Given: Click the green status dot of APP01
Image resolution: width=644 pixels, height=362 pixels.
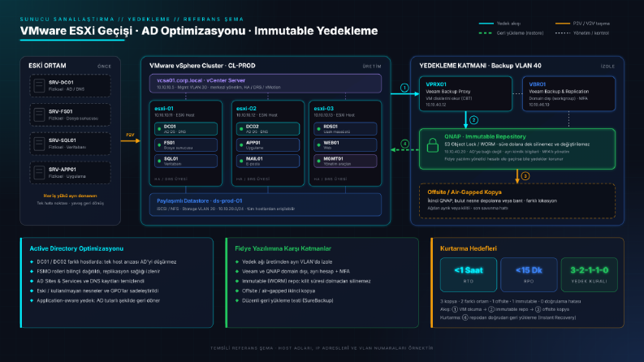Looking at the screenshot, I should pyautogui.click(x=241, y=145).
